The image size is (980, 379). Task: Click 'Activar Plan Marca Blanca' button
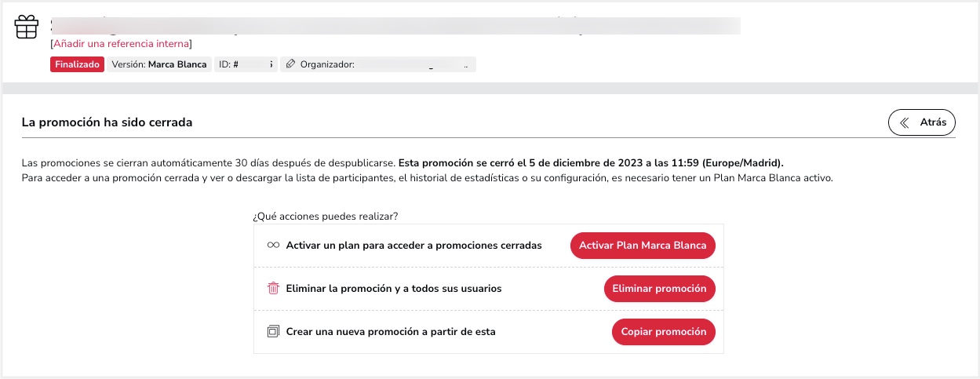click(x=643, y=245)
